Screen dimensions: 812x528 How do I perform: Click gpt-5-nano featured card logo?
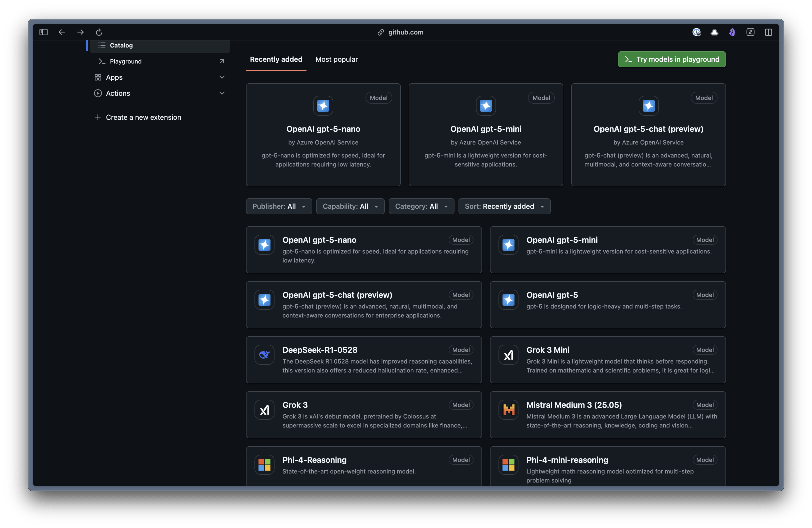click(x=323, y=106)
